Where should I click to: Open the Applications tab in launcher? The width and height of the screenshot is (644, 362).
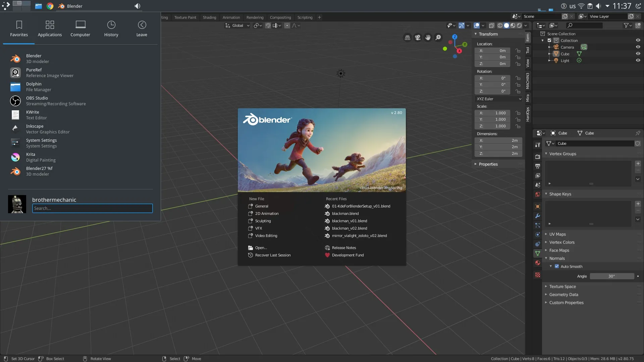pyautogui.click(x=50, y=28)
